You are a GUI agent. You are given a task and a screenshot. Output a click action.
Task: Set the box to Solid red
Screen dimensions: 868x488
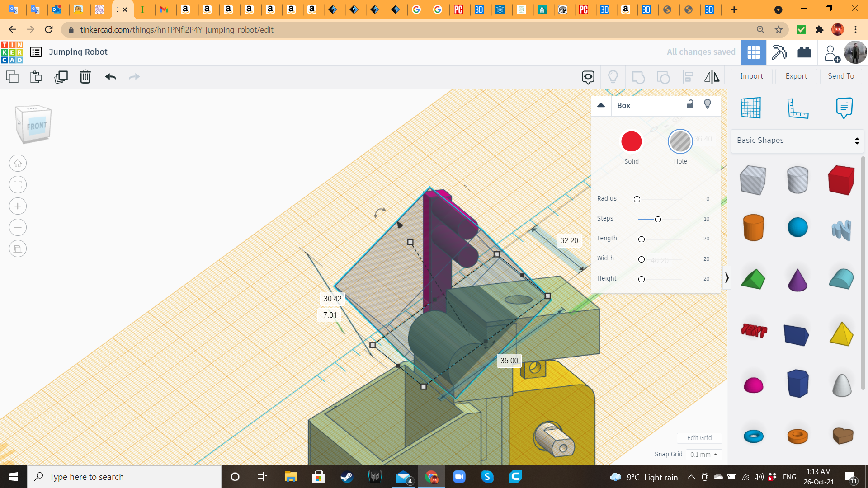(631, 142)
